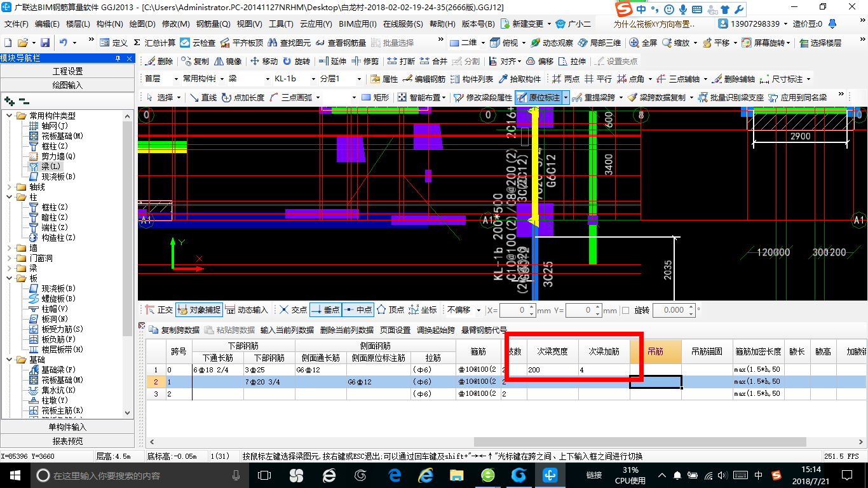
Task: Open the 楼层(L) menu
Action: pos(78,24)
